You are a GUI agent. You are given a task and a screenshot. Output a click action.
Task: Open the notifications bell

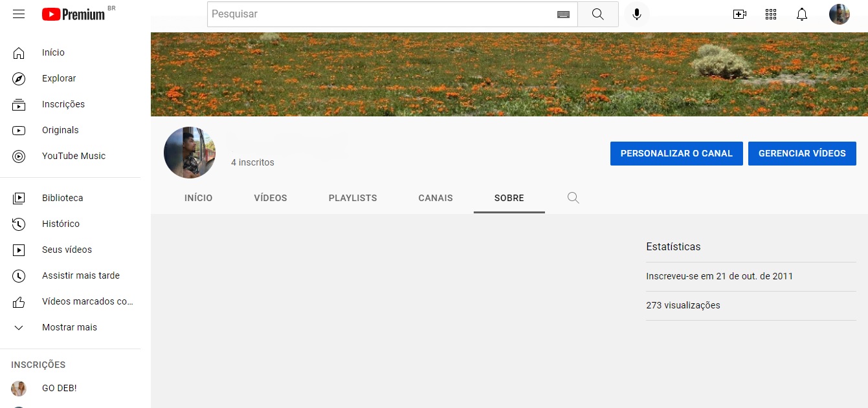[x=801, y=14]
